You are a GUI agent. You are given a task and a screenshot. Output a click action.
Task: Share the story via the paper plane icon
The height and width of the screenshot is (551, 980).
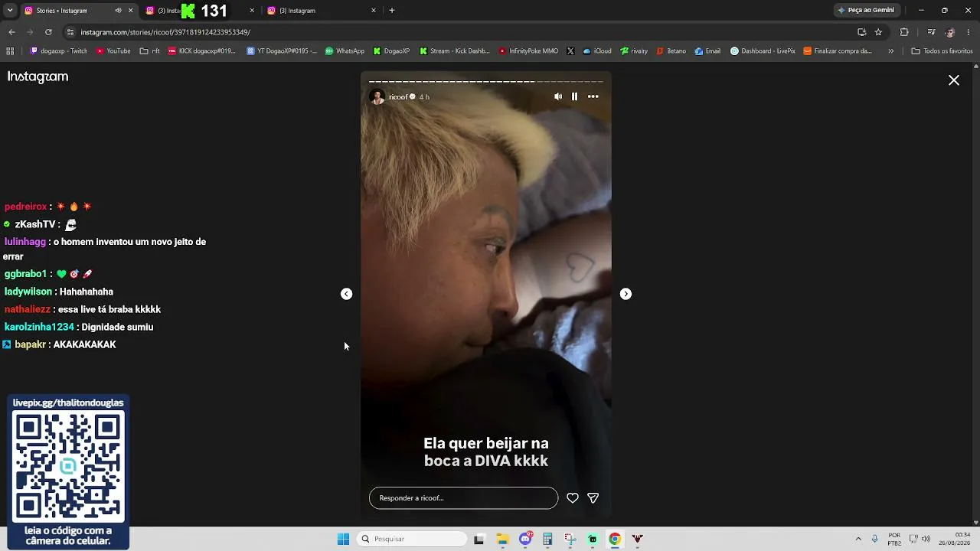point(593,498)
